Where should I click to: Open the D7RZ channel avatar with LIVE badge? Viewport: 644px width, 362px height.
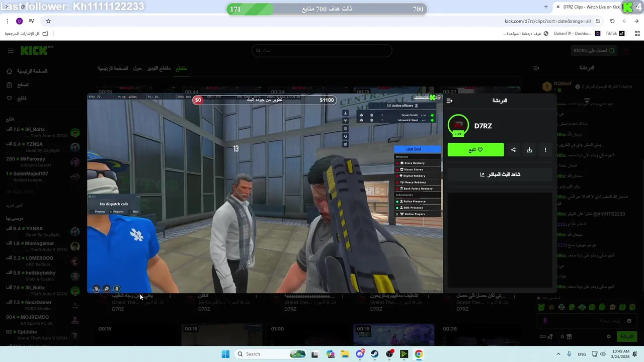pos(458,126)
